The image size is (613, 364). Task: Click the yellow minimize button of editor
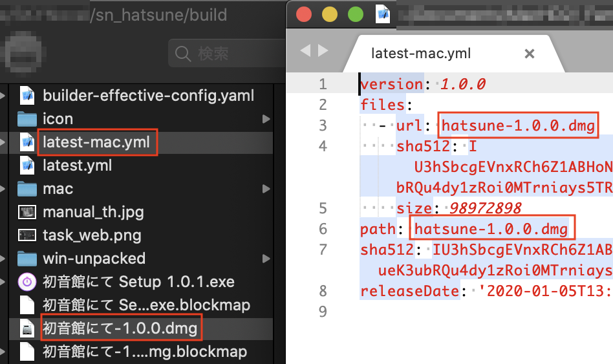coord(330,15)
